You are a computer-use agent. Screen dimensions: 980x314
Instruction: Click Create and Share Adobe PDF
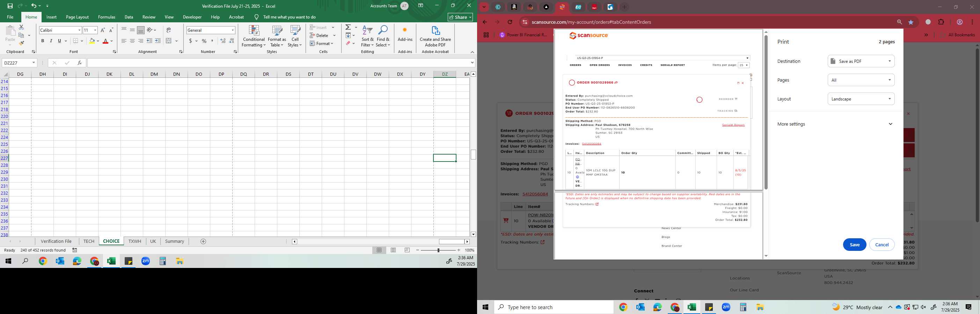coord(435,37)
